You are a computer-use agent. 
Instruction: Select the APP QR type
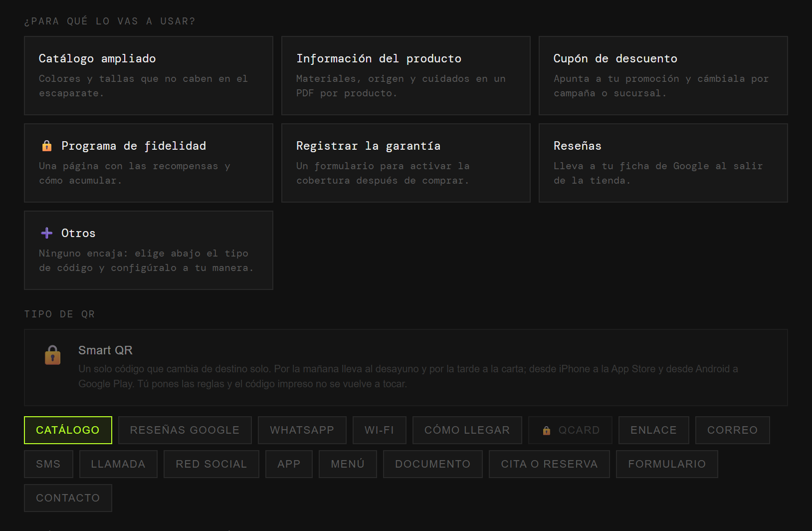point(289,464)
